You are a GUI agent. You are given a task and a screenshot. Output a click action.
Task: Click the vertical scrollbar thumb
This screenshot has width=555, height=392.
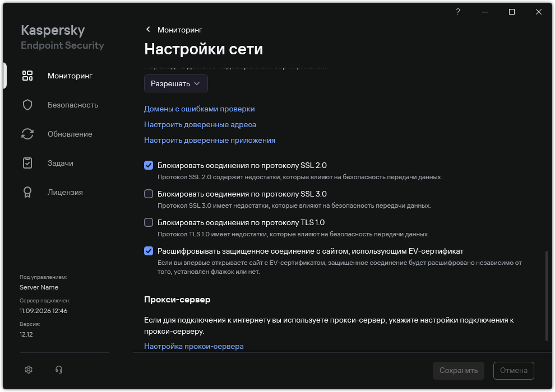tap(547, 296)
